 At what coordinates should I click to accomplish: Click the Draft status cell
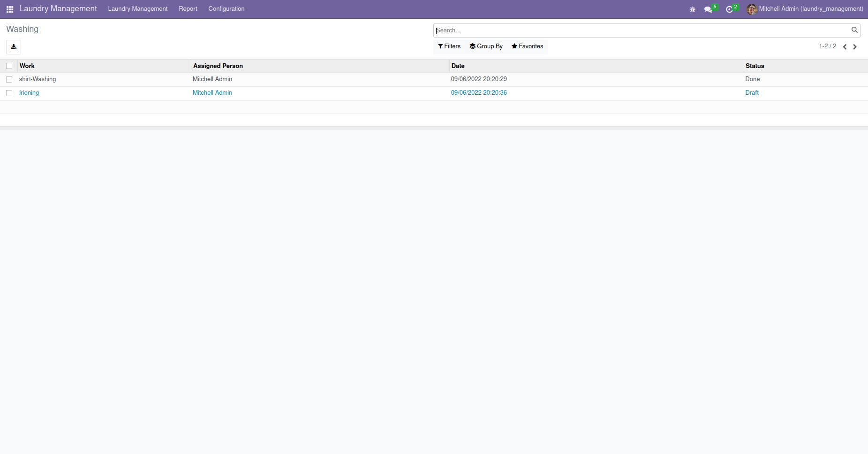(x=752, y=93)
